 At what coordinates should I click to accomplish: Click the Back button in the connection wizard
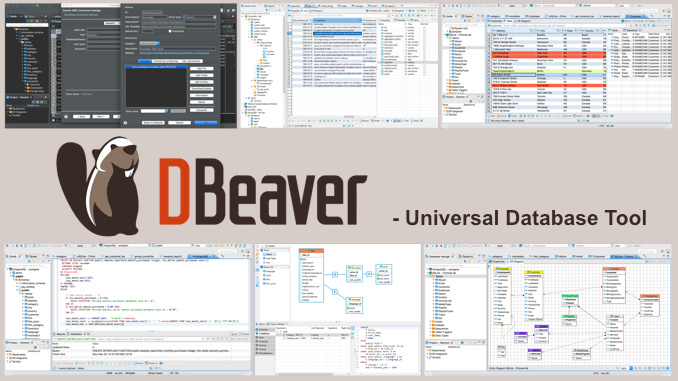[x=81, y=116]
